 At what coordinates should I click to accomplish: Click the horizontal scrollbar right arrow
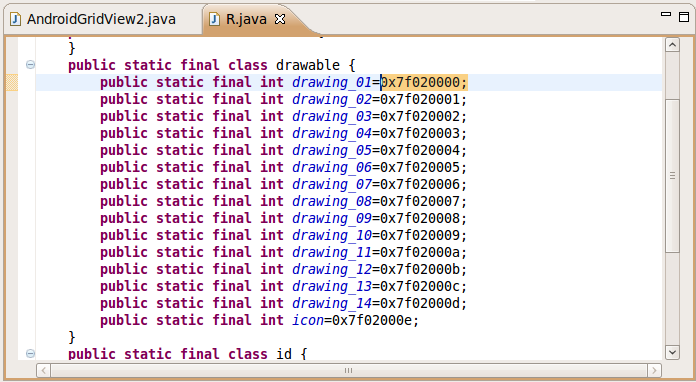pyautogui.click(x=654, y=370)
